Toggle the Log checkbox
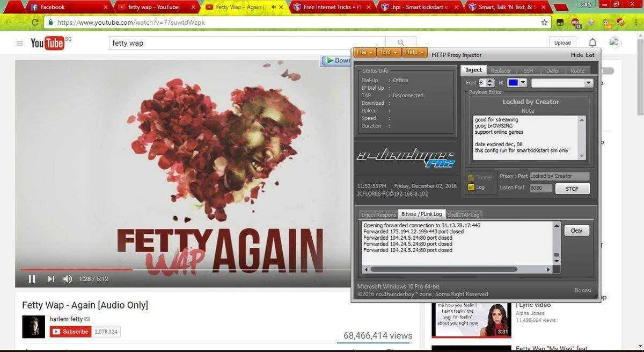644x352 pixels. point(471,187)
